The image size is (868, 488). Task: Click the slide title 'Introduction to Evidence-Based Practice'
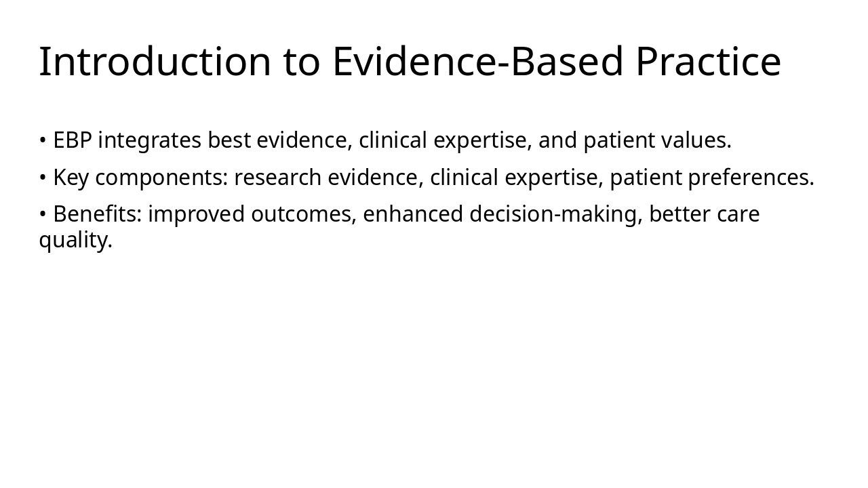click(x=410, y=62)
